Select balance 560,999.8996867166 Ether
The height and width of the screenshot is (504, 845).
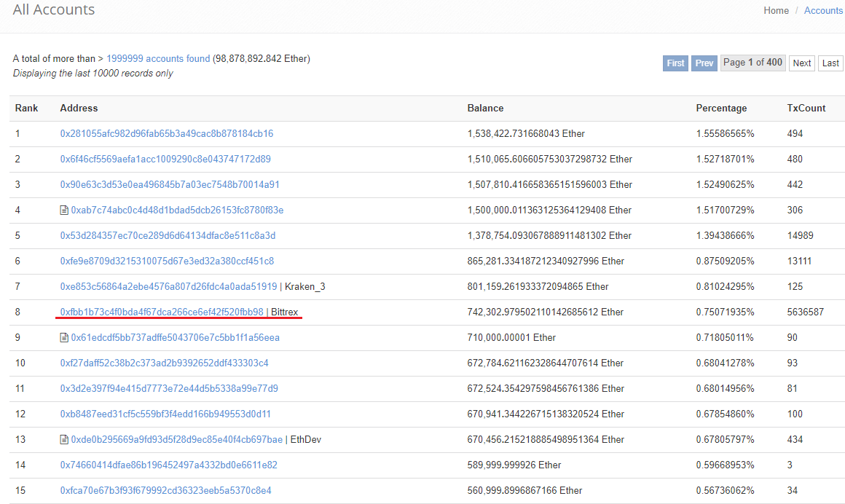pos(525,490)
